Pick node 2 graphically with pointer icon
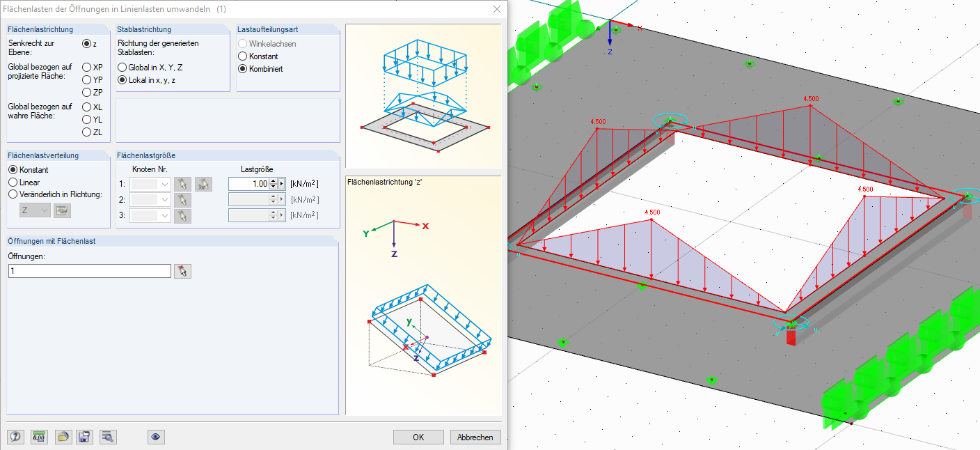The image size is (980, 450). click(x=182, y=200)
